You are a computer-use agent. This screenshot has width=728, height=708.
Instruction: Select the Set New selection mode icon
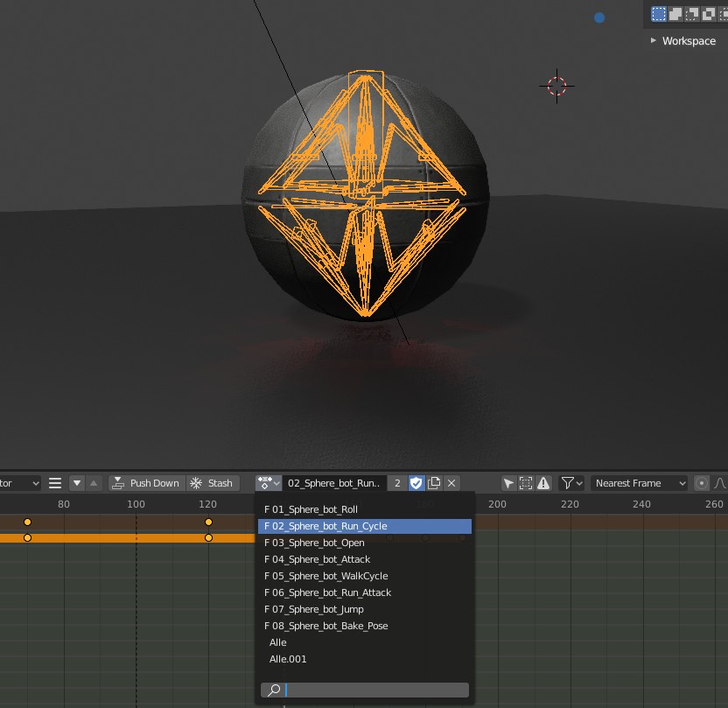coord(659,14)
